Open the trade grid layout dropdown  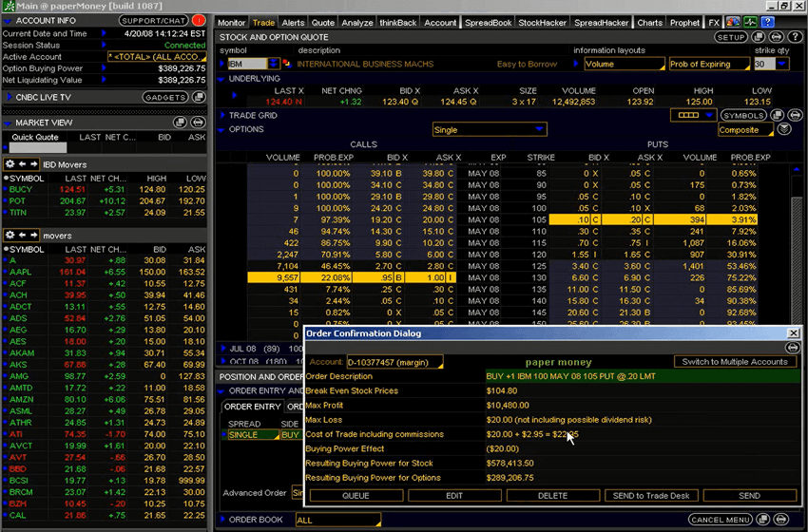694,115
